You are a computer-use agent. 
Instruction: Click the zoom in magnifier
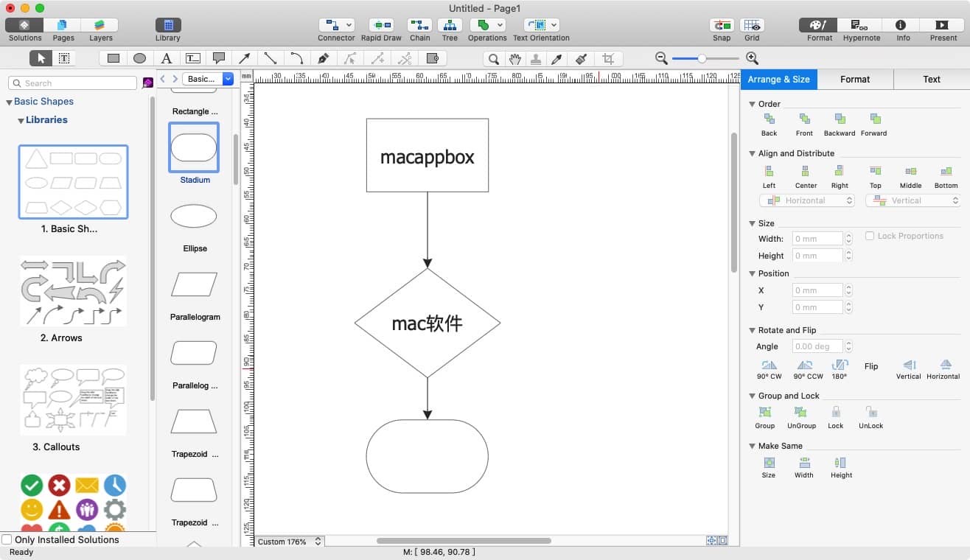click(752, 58)
